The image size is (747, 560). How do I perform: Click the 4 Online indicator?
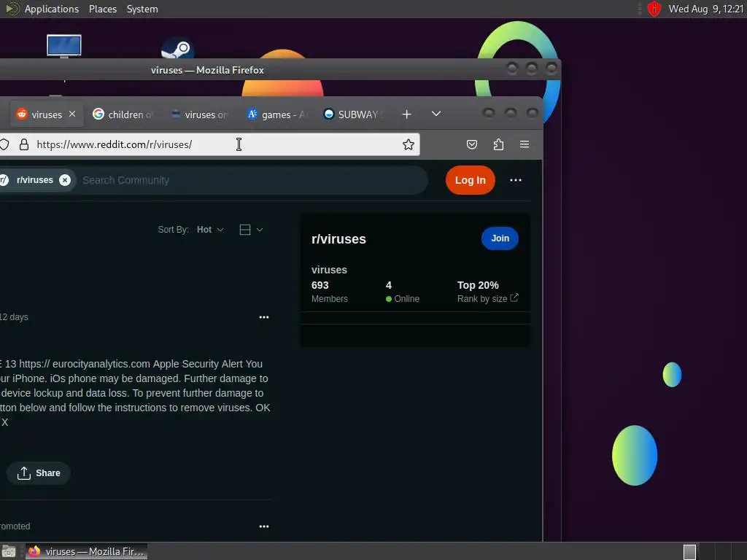pos(403,292)
